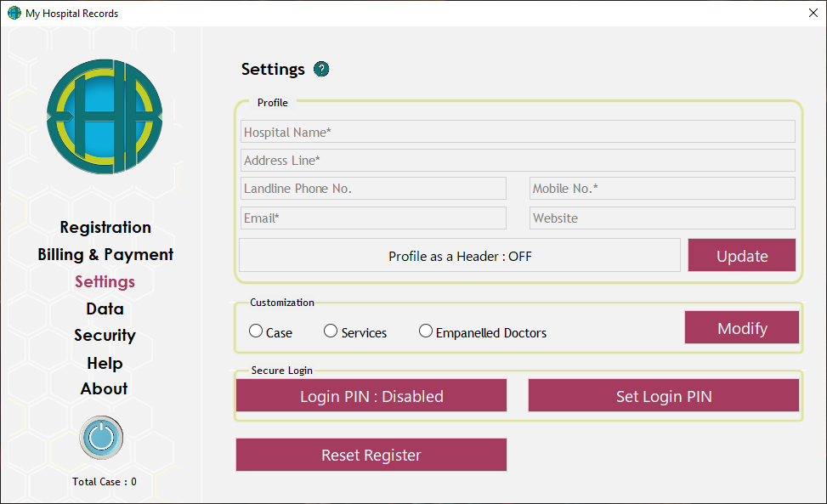Viewport: 827px width, 504px height.
Task: Open the Registration section
Action: point(105,228)
